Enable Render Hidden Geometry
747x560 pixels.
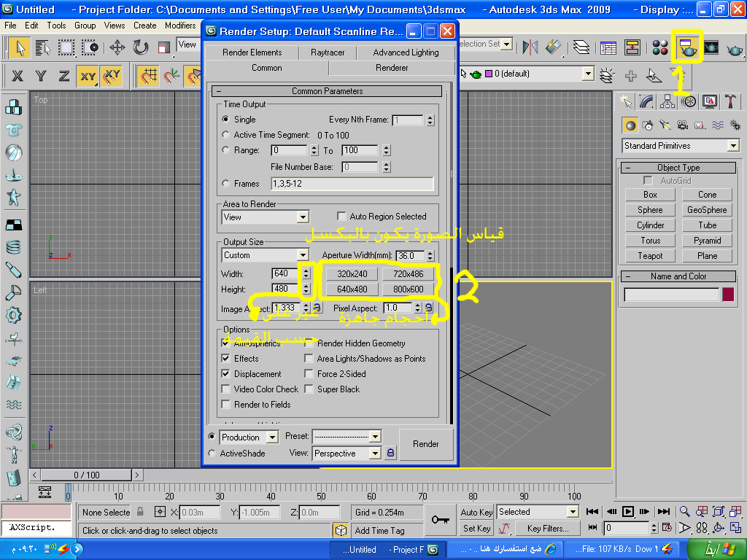coord(309,343)
